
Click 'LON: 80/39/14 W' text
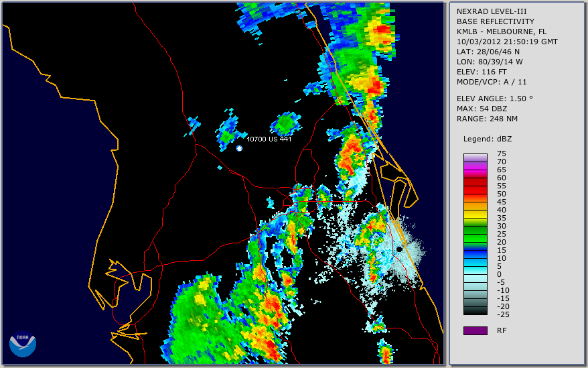pyautogui.click(x=490, y=62)
